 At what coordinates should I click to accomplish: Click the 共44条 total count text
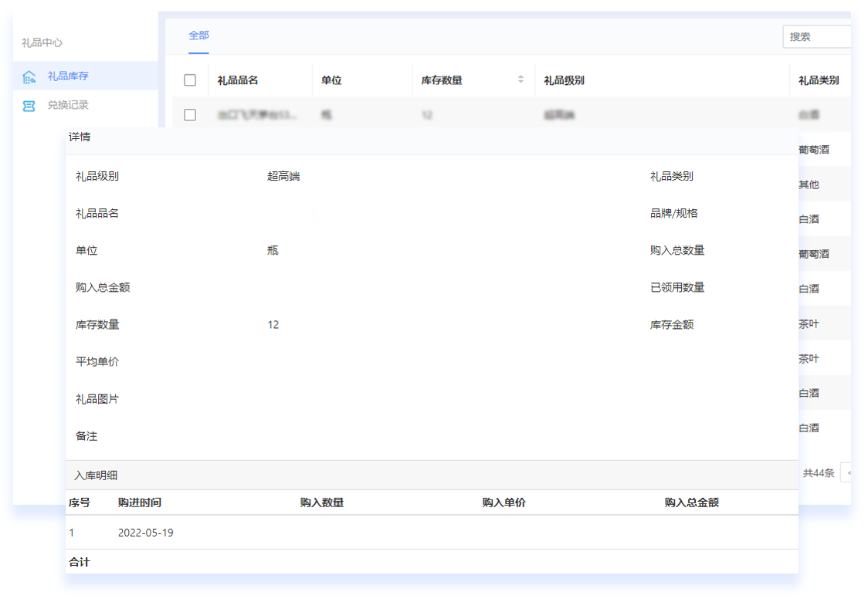click(818, 473)
